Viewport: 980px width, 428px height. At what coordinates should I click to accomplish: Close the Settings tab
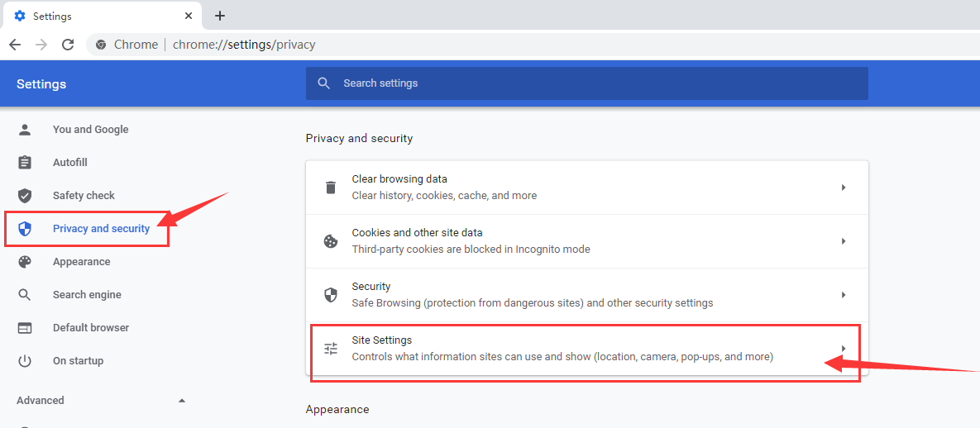tap(188, 16)
